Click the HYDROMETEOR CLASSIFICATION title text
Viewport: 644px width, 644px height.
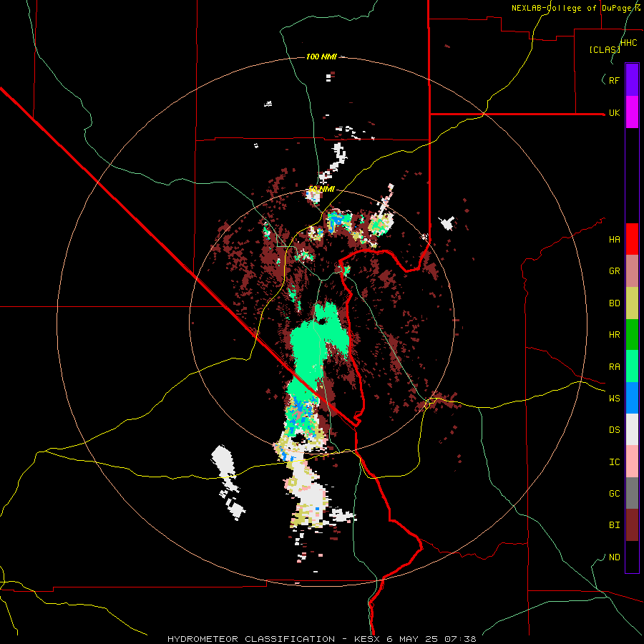tap(251, 639)
